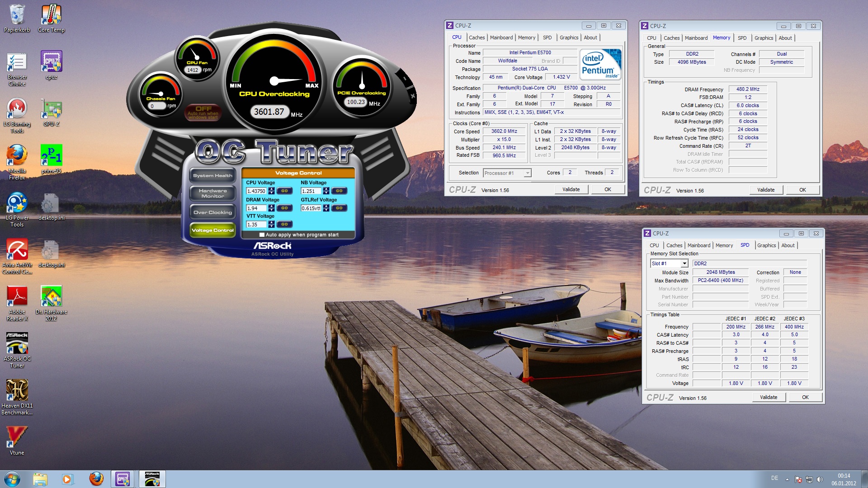Click Validate in the SPD CPU-Z window
The height and width of the screenshot is (488, 868).
tap(769, 398)
